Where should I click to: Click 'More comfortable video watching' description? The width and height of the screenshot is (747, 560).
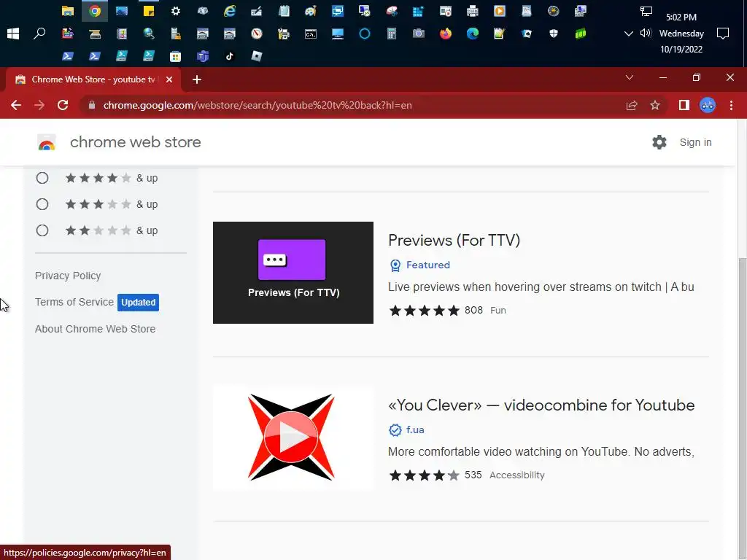tap(541, 452)
